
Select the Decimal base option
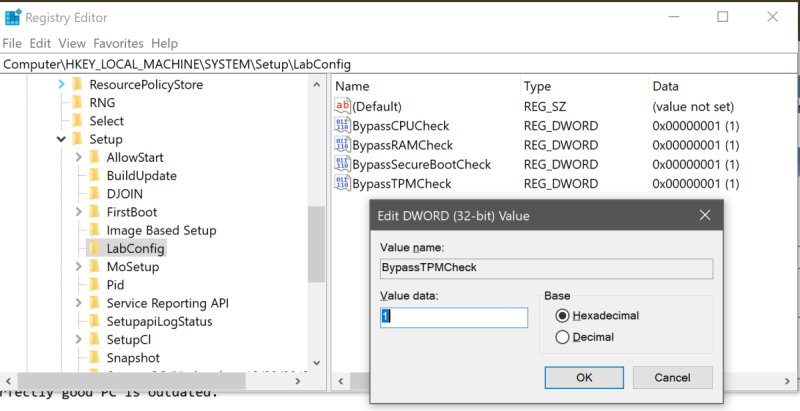tap(562, 337)
